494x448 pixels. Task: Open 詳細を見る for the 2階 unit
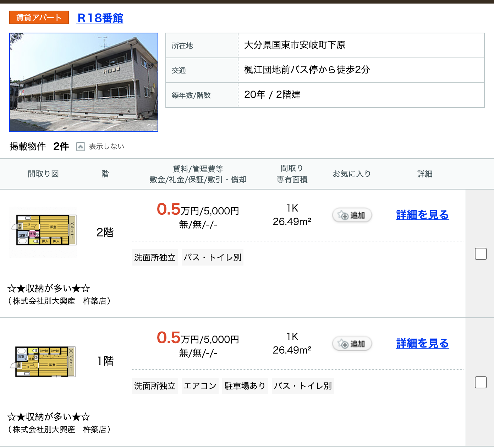coord(422,215)
